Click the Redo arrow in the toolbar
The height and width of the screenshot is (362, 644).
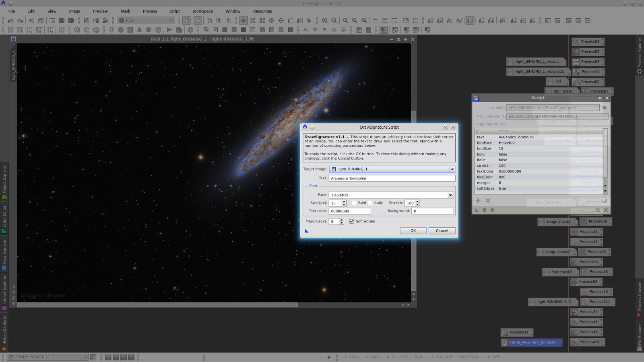point(20,21)
